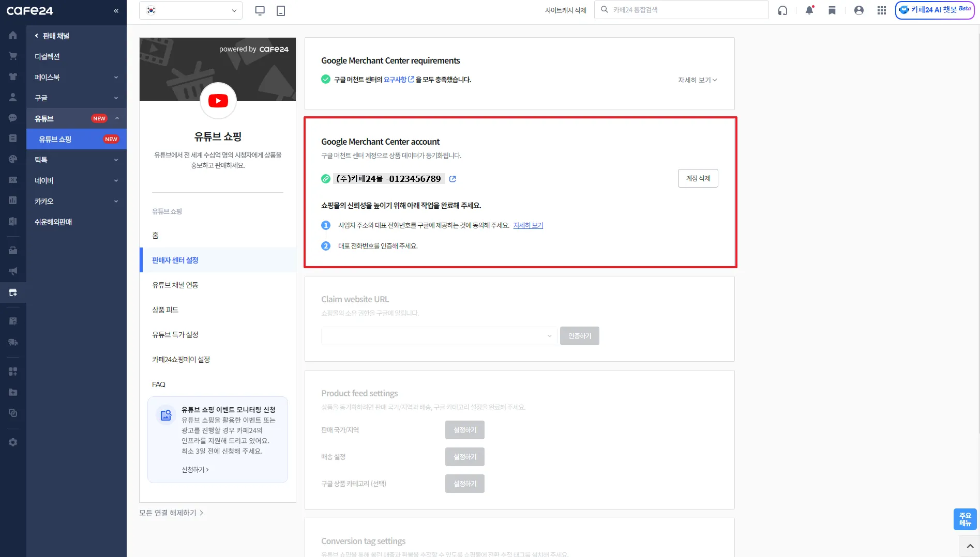Click the YouTube logo in the banner
Screen dimensions: 980x557
tap(218, 101)
